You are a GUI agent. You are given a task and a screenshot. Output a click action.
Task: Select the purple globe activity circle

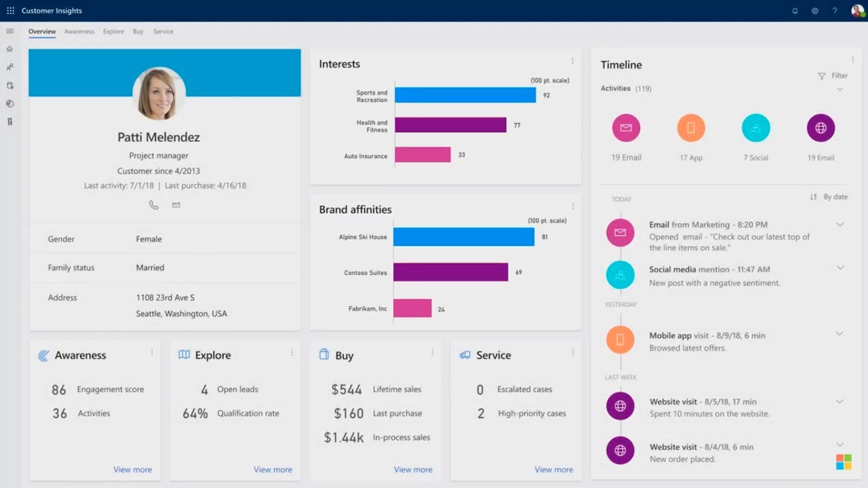821,127
